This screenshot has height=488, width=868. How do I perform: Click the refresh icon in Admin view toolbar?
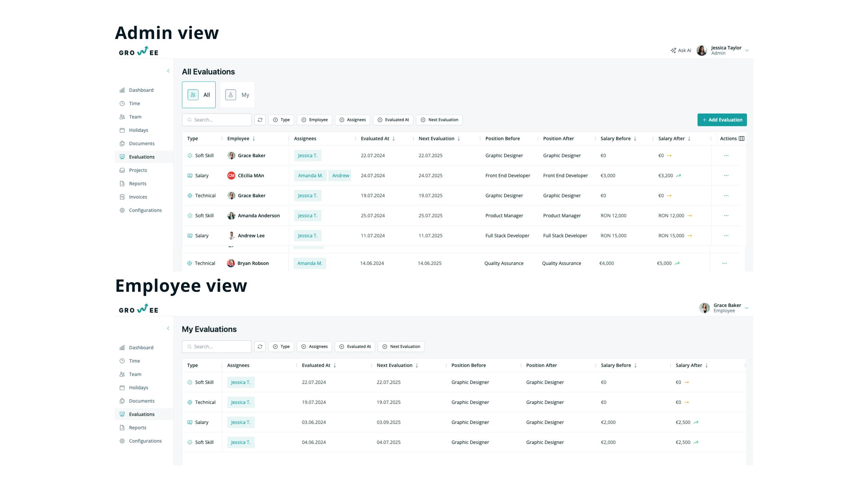tap(260, 120)
